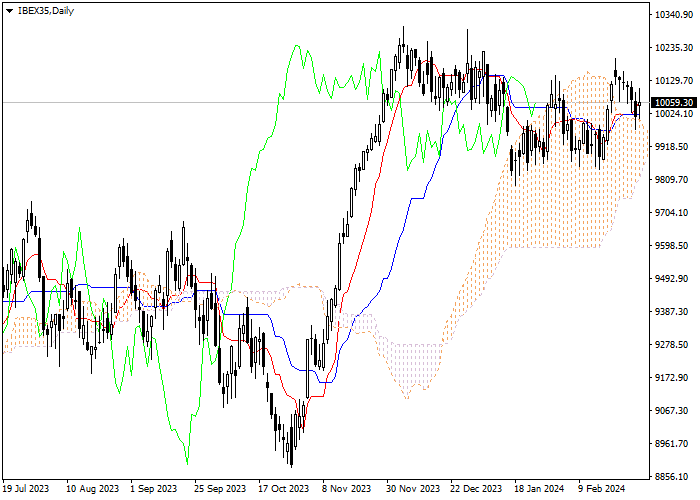Select date label 18 Jan 2024

pyautogui.click(x=539, y=489)
